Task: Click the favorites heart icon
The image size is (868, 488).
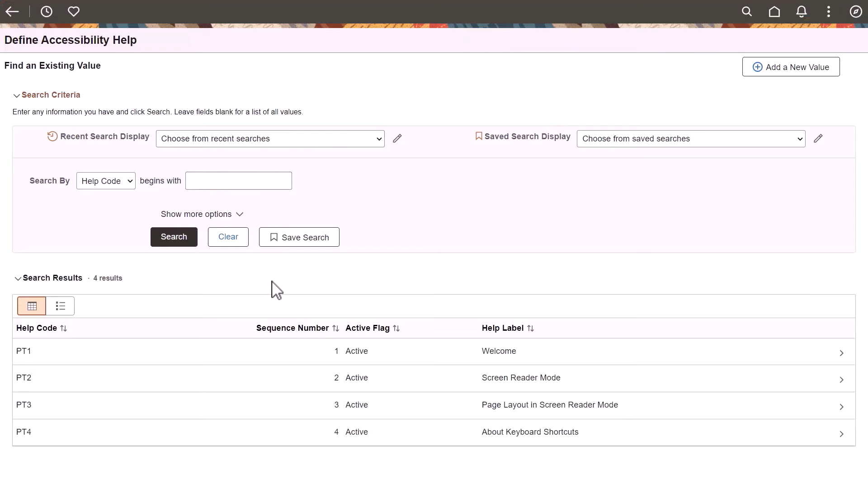Action: (74, 11)
